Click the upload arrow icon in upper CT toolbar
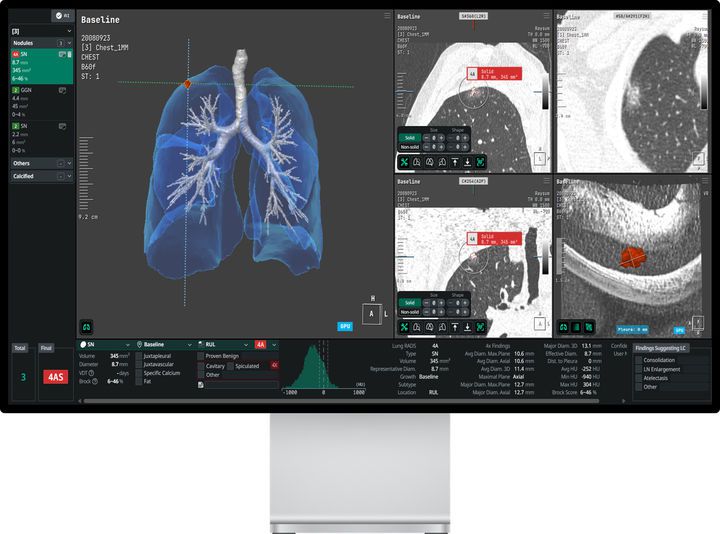This screenshot has height=534, width=720. click(455, 161)
